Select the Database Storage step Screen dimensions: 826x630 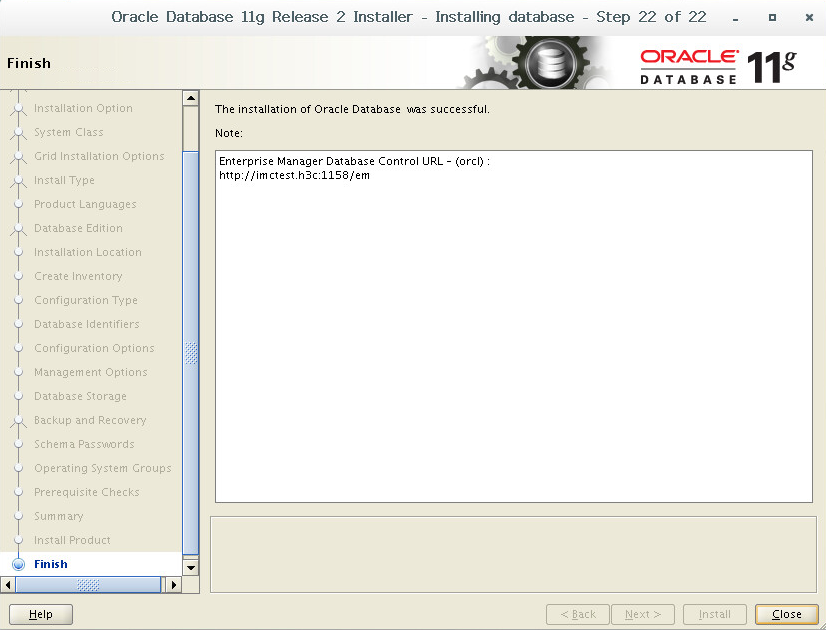click(x=80, y=396)
